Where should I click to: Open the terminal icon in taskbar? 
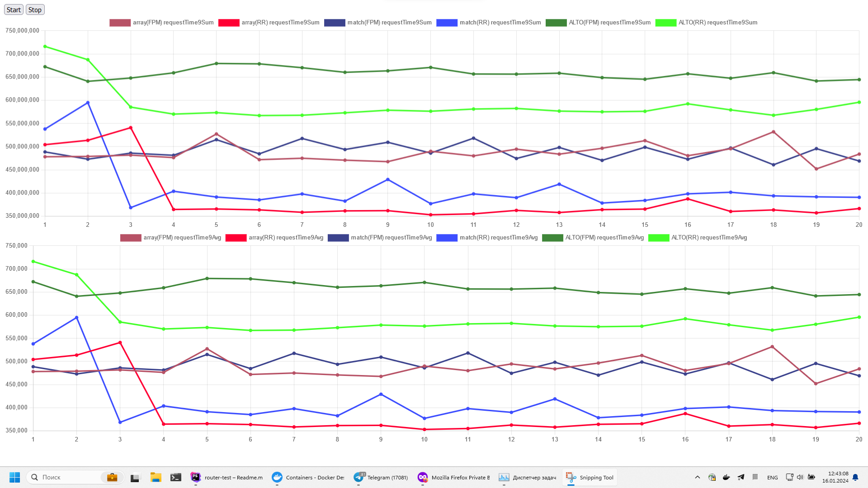pyautogui.click(x=176, y=477)
